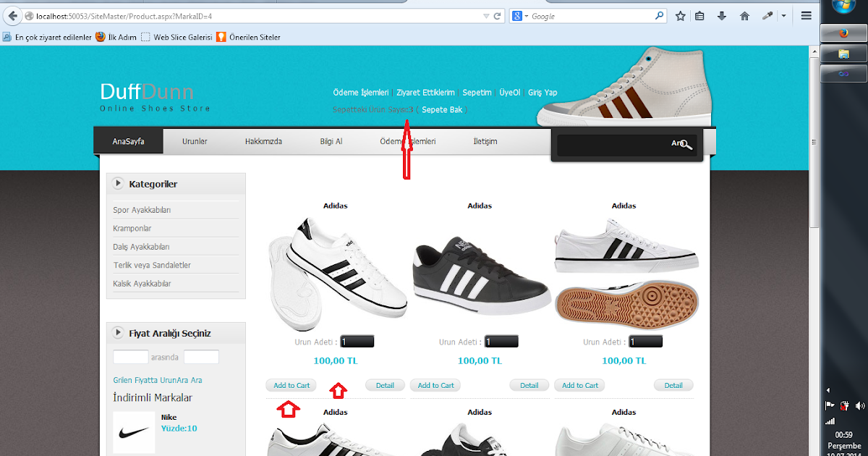Viewport: 868px width, 456px height.
Task: Open the Önerilen Siteler bookmark
Action: (248, 37)
